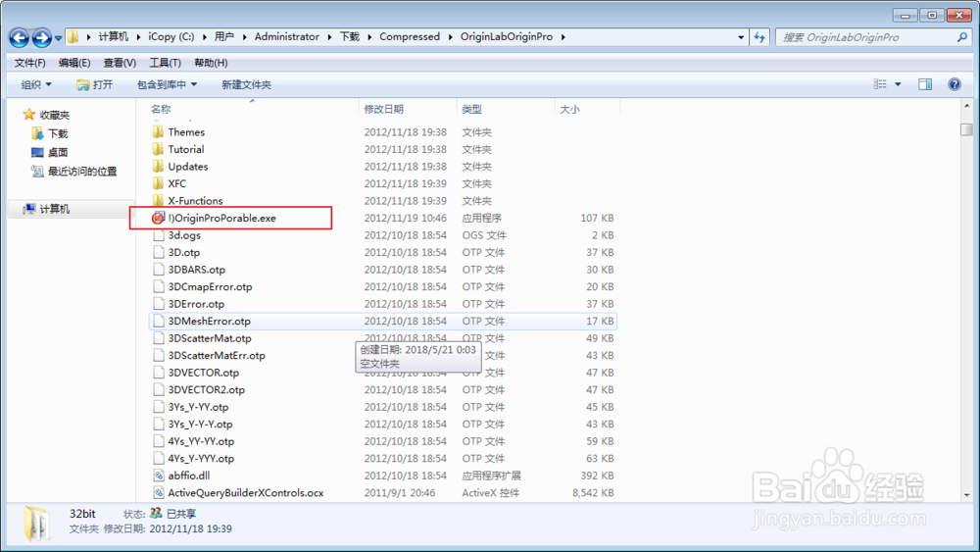Select file 4Ys_Y-YYY.otp
Image resolution: width=980 pixels, height=552 pixels.
pos(201,458)
